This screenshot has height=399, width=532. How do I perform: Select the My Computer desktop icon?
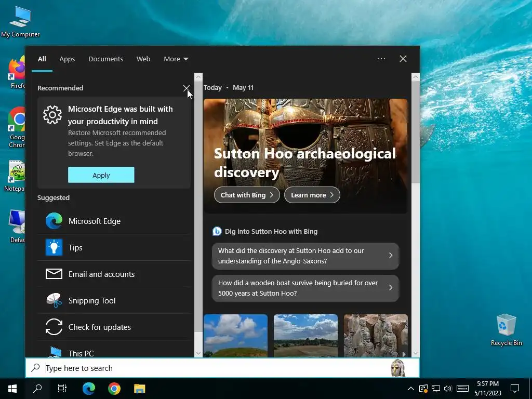click(x=20, y=21)
